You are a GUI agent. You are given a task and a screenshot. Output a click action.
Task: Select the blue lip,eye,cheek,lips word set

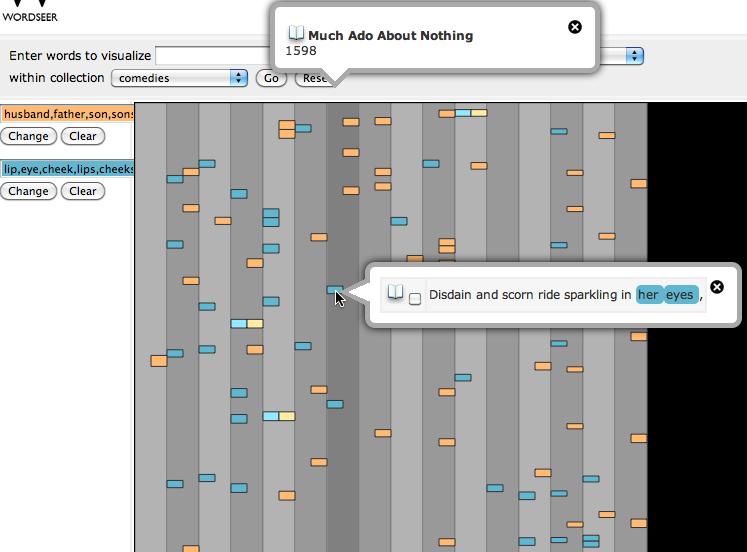click(x=68, y=169)
